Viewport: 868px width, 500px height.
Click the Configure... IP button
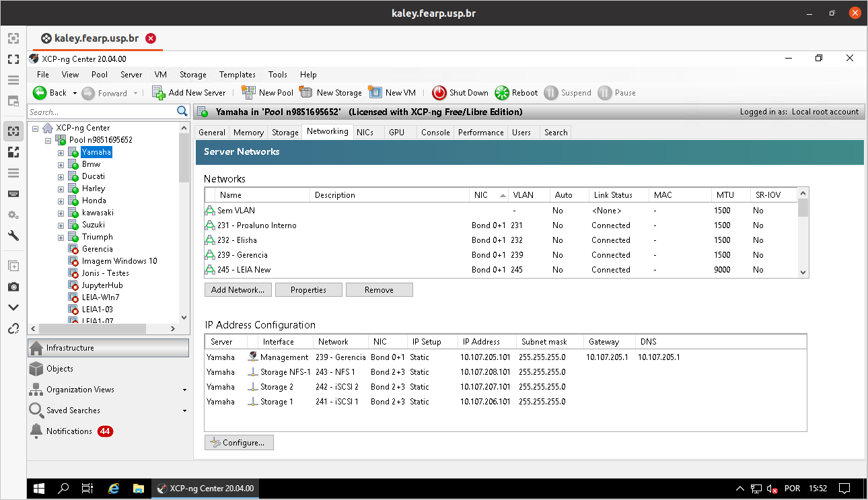tap(239, 443)
